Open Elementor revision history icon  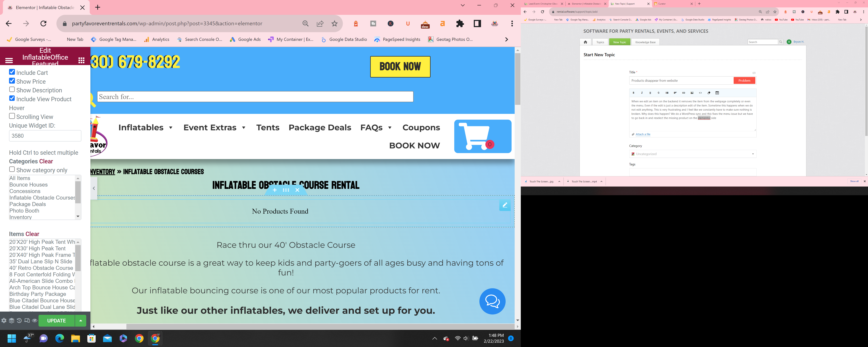(19, 321)
